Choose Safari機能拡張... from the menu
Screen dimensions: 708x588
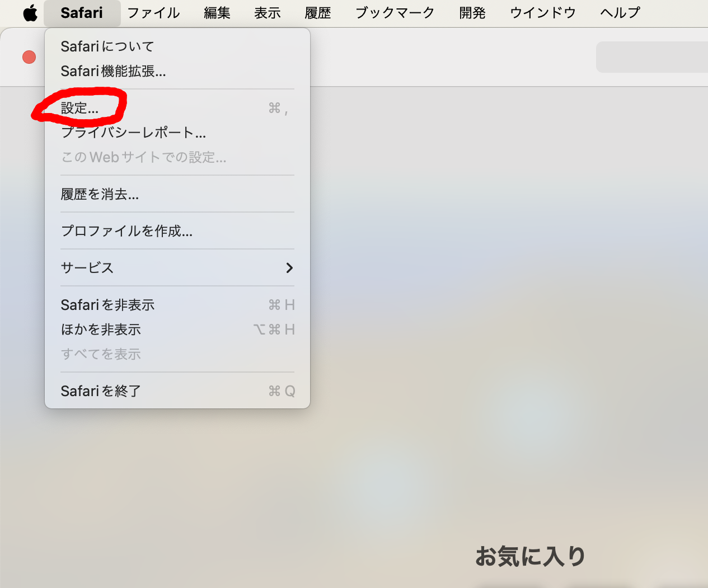177,71
